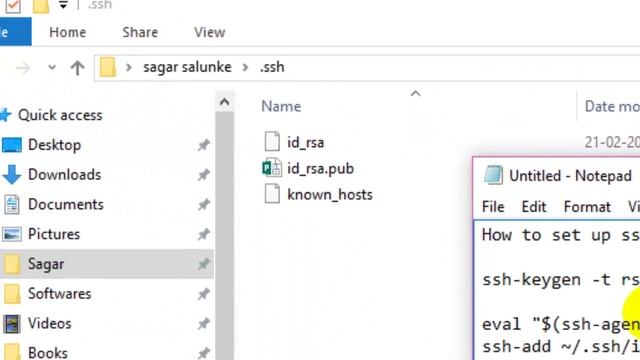Click the ssh-keygen line in Notepad

point(560,280)
